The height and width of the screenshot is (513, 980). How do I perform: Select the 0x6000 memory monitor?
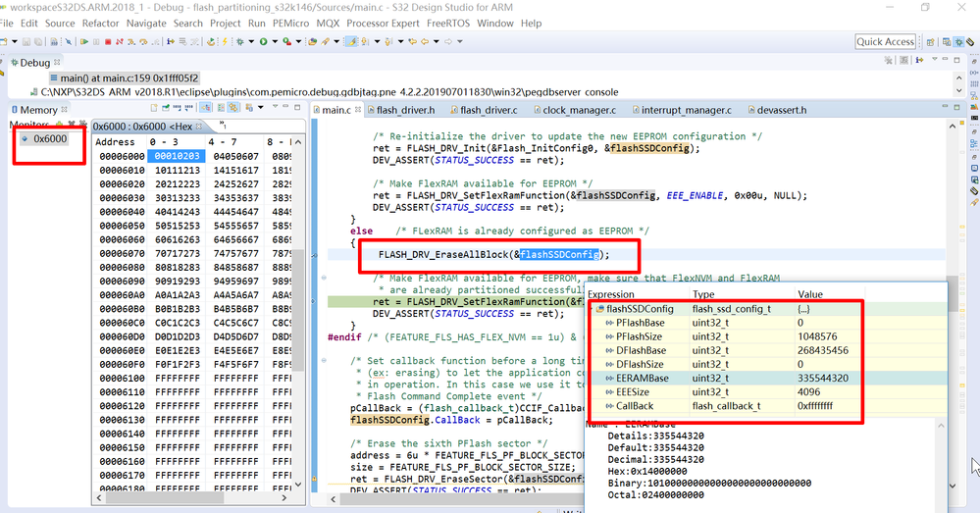(x=49, y=139)
